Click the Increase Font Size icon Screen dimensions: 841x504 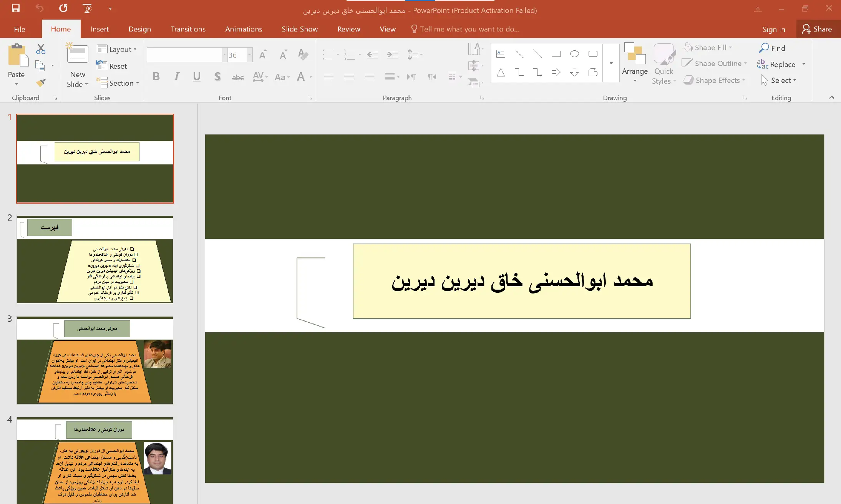(263, 55)
